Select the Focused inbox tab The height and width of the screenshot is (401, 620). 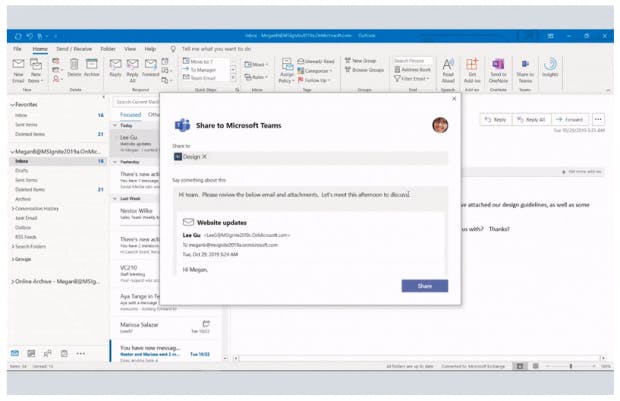pyautogui.click(x=130, y=115)
